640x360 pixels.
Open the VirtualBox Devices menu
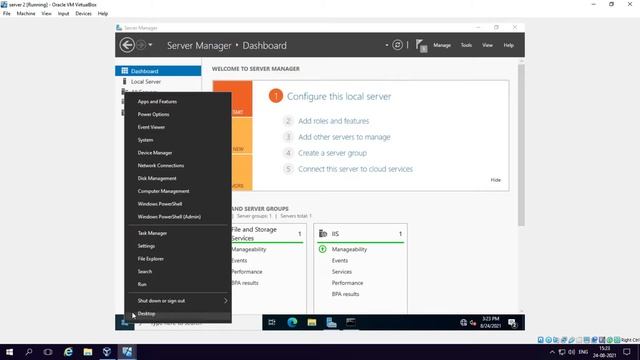point(83,13)
